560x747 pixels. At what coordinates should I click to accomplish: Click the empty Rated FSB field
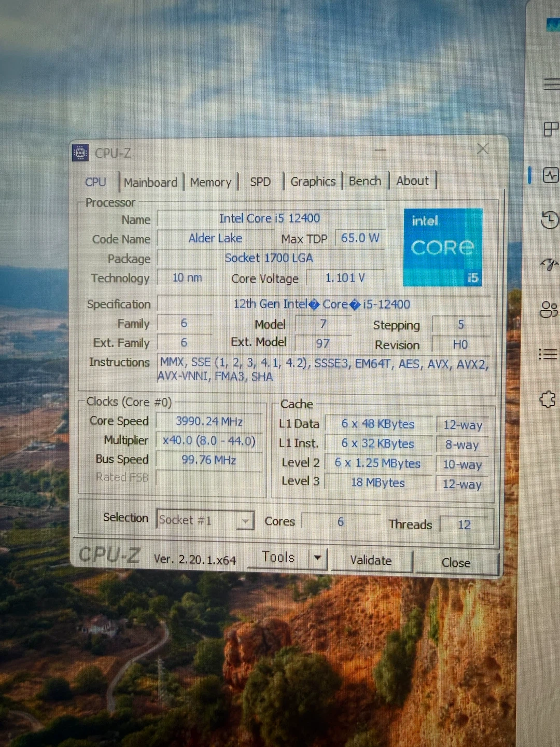pos(209,478)
